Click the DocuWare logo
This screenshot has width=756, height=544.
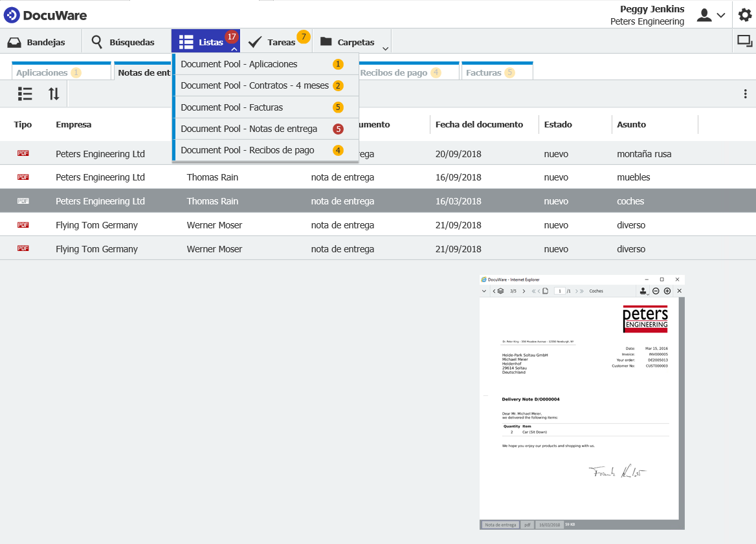[x=45, y=15]
